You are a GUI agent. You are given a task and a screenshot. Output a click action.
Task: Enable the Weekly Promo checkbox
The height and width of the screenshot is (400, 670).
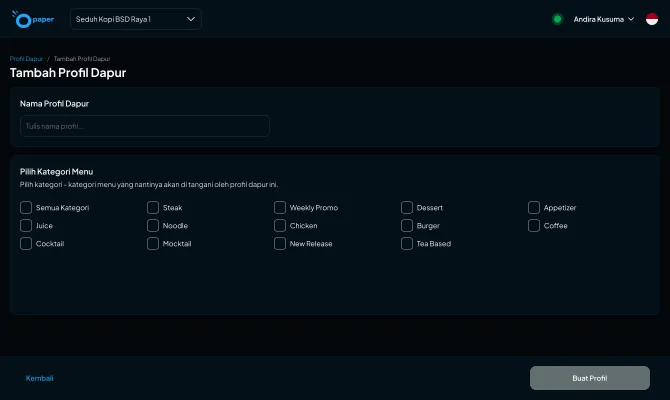point(280,208)
